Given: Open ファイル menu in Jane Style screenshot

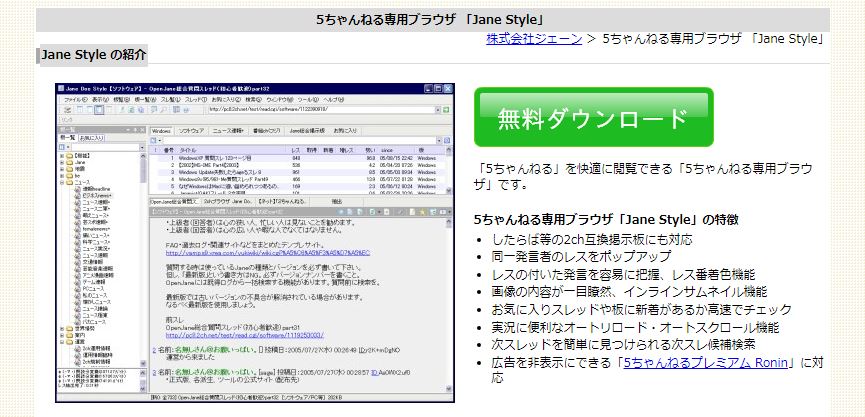Looking at the screenshot, I should 74,100.
